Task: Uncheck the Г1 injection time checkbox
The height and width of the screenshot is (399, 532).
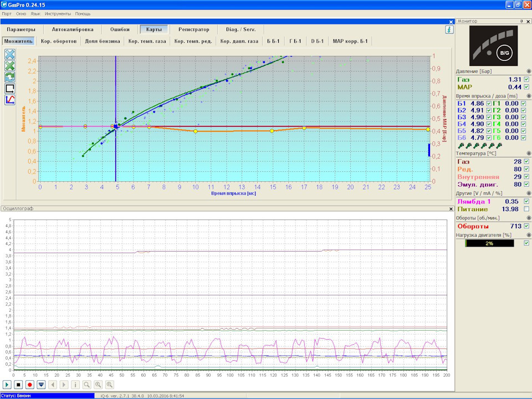Action: click(524, 104)
